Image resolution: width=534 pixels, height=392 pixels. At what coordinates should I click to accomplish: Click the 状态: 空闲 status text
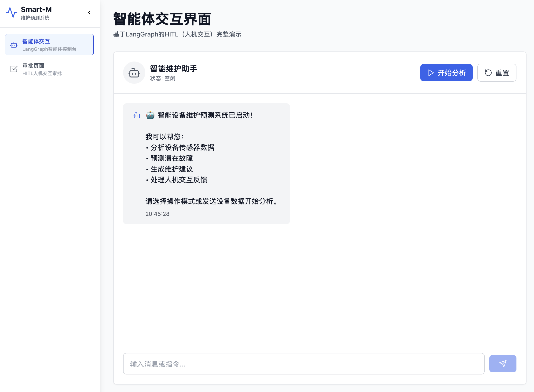(x=163, y=78)
